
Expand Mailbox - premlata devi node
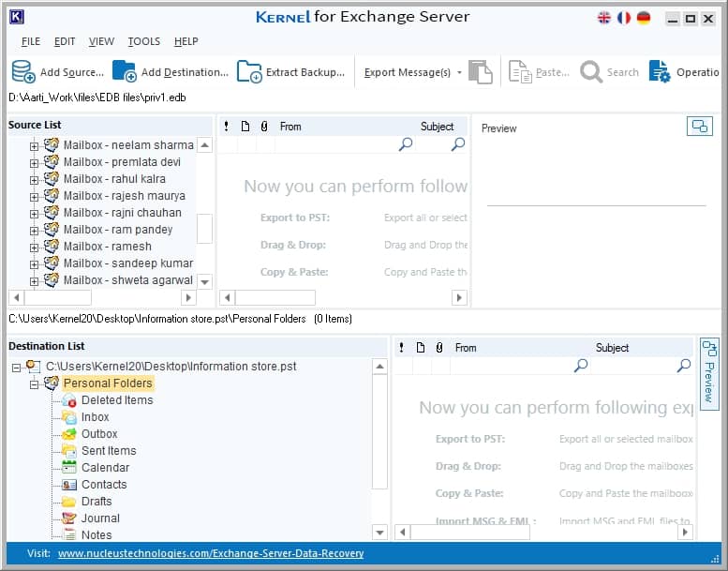(x=34, y=163)
